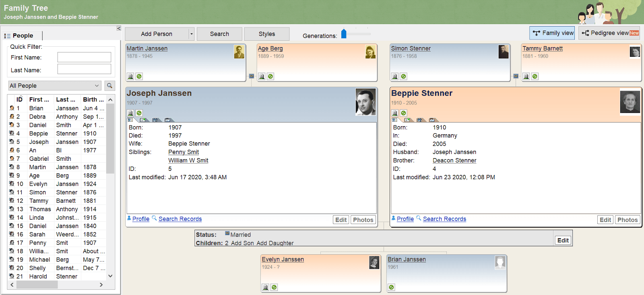
Task: Sort the people list by Birth column
Action: pos(93,99)
